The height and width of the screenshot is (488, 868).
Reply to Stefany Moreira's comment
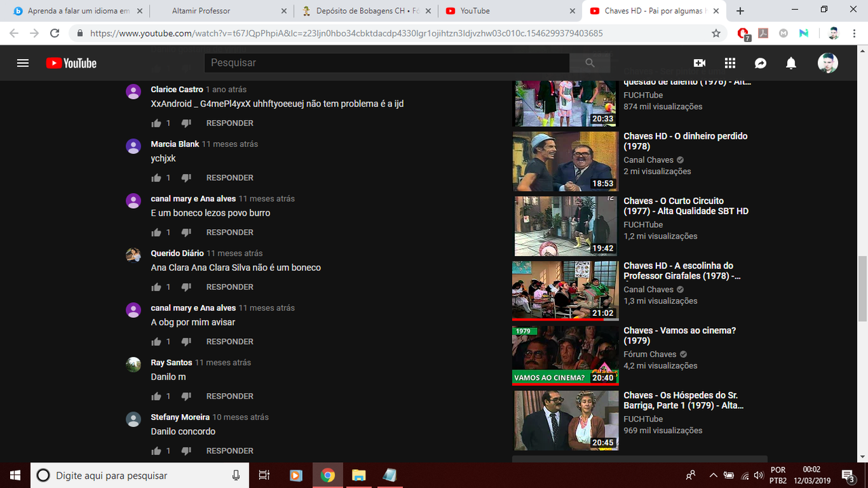pyautogui.click(x=230, y=451)
